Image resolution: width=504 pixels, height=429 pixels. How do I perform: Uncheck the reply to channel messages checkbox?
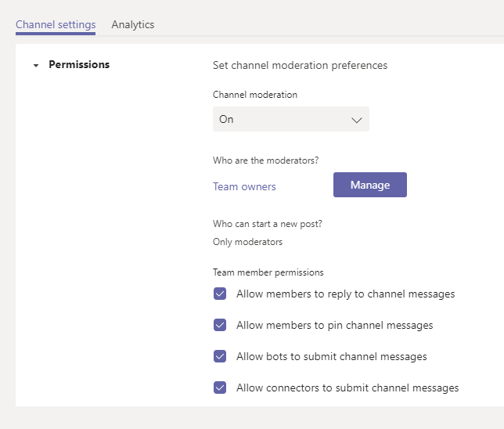(220, 294)
